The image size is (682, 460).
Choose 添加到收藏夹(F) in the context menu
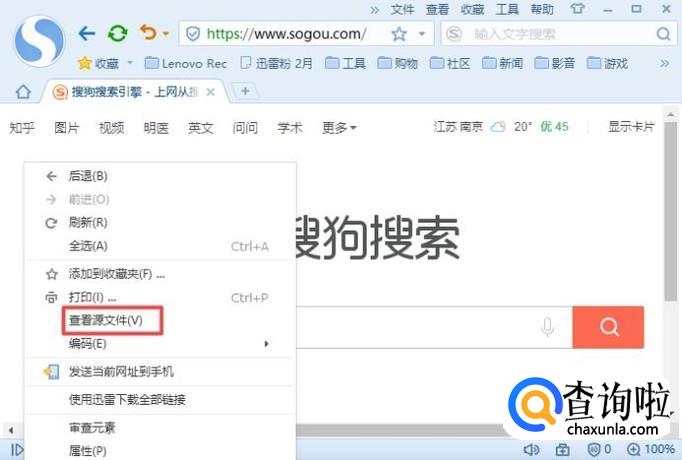[x=161, y=274]
